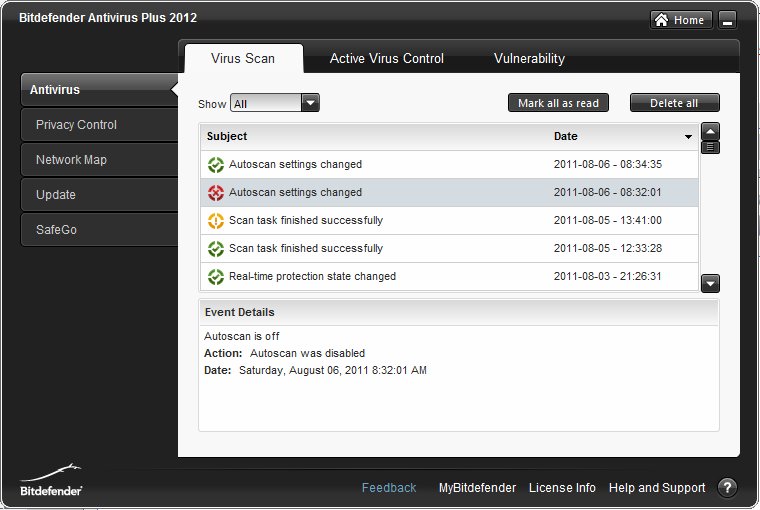
Task: Click 'Autoscan was disabled' action text
Action: 307,353
